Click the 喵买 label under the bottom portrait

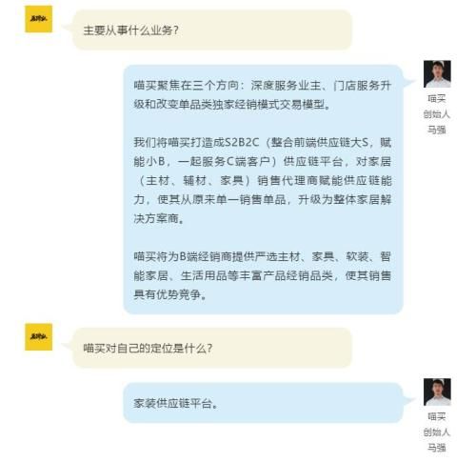[437, 416]
